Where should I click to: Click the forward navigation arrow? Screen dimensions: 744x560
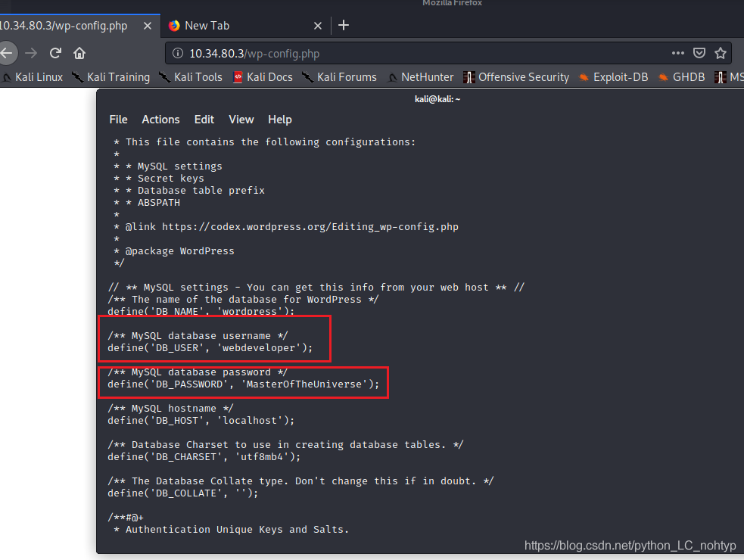31,53
